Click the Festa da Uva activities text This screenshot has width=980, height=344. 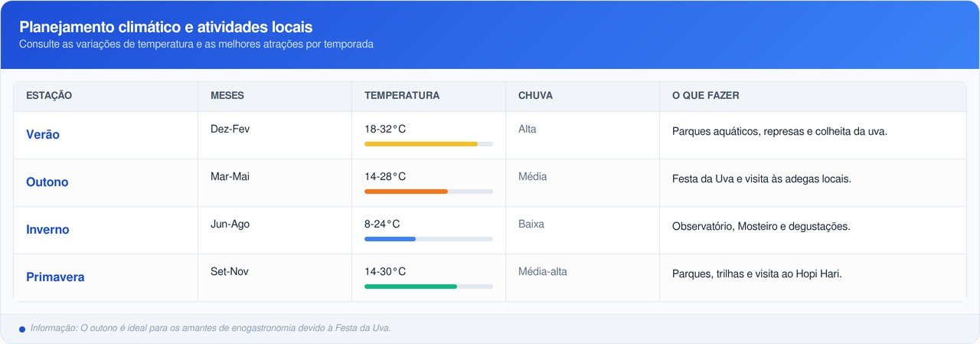pos(761,179)
